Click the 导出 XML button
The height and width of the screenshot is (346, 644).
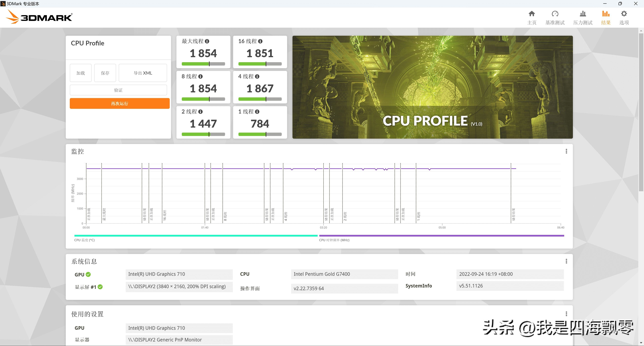coord(143,73)
